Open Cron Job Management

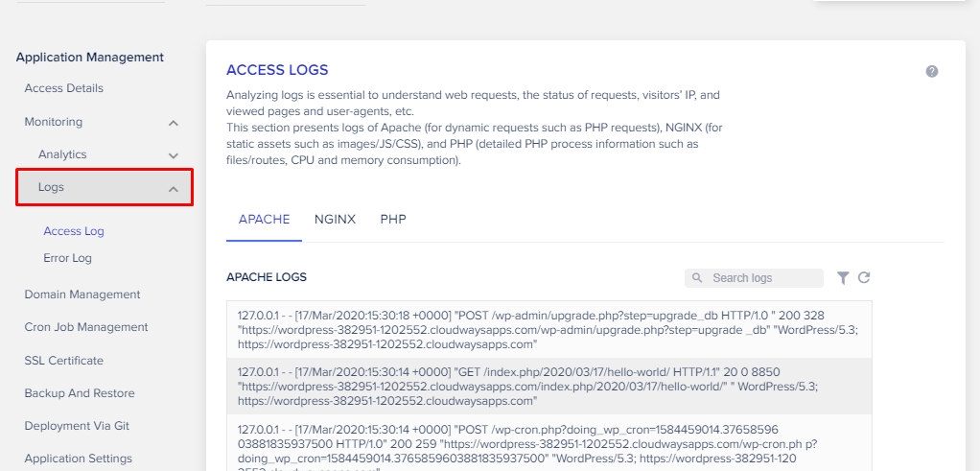click(x=86, y=327)
